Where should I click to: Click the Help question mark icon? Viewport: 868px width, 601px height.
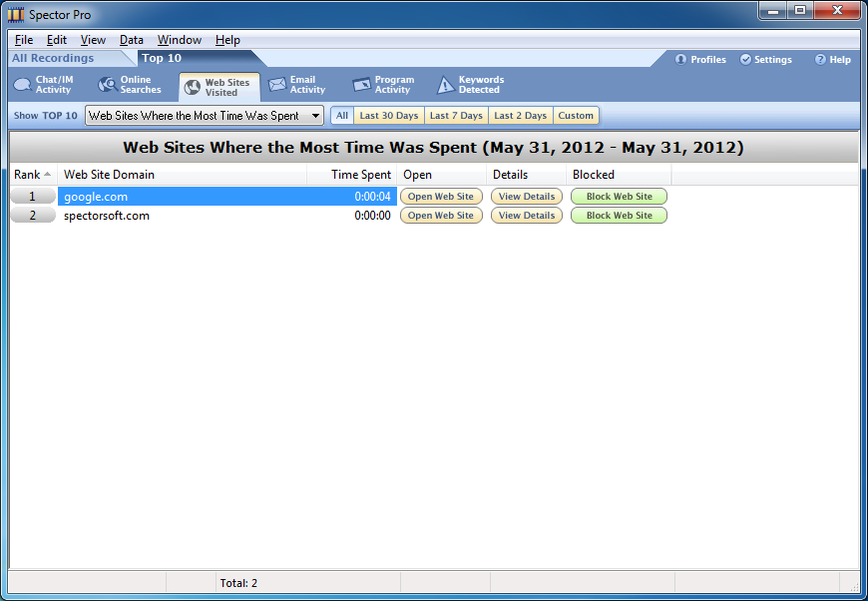click(820, 60)
